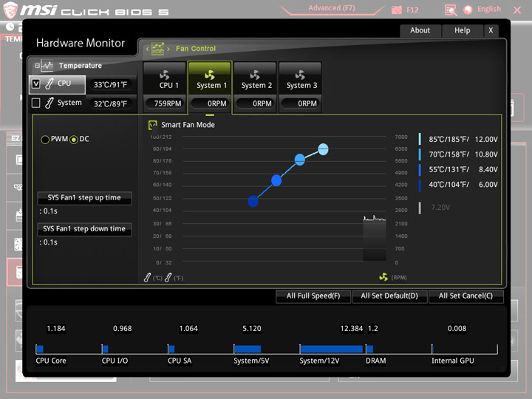Close the BIOS using the top X
Screen dimensions: 532x399
[x=517, y=10]
